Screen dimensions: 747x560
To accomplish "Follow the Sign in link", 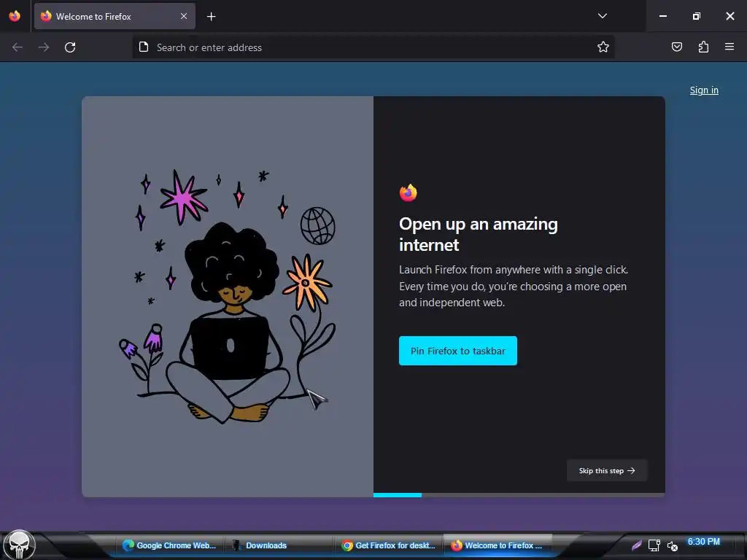I will pyautogui.click(x=704, y=90).
